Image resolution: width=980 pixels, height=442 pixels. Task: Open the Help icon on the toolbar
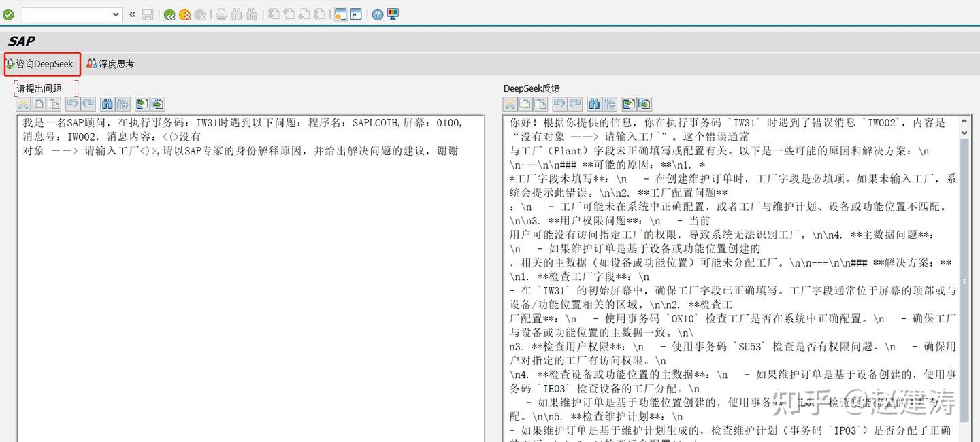point(376,14)
